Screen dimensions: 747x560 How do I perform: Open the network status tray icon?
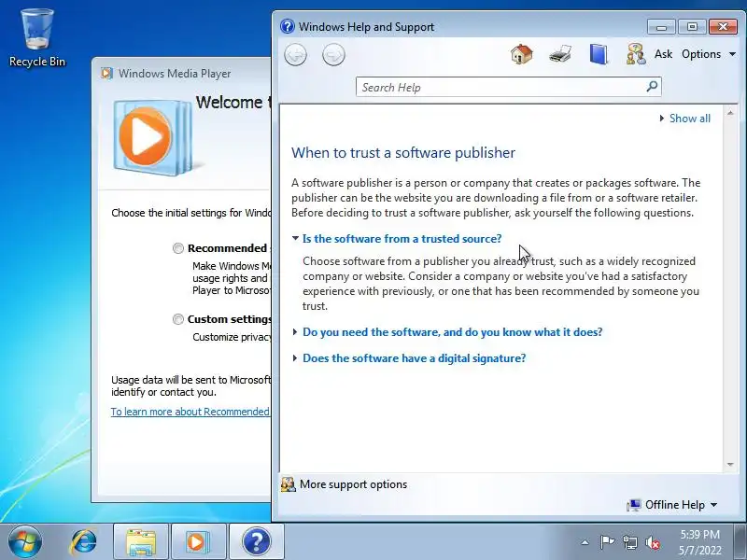tap(629, 542)
